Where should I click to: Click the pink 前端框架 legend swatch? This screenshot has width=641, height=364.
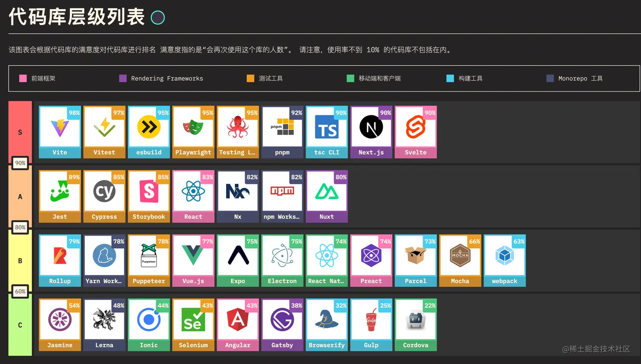[x=23, y=78]
